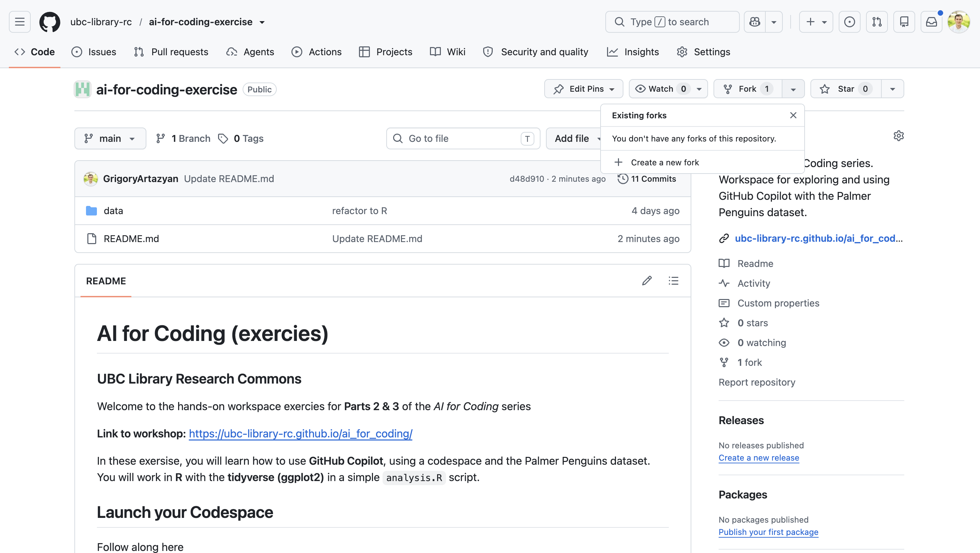980x553 pixels.
Task: Open Copilot chat icon in header
Action: pyautogui.click(x=755, y=22)
